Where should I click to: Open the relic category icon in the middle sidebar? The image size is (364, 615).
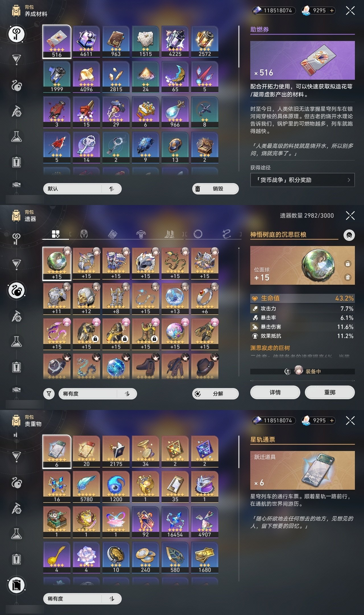[16, 291]
